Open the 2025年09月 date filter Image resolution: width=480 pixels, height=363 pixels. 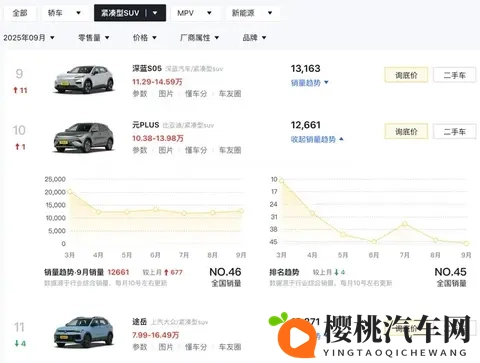click(29, 38)
